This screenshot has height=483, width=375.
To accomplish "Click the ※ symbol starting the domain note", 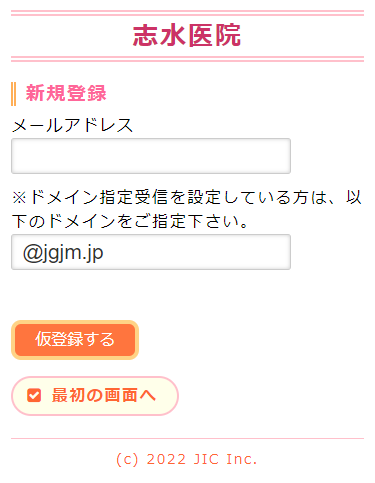I will point(19,198).
